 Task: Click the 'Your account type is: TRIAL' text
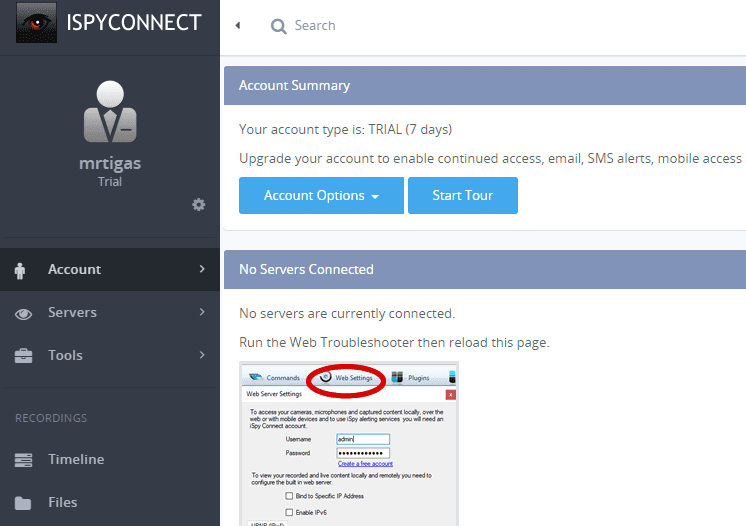(345, 129)
